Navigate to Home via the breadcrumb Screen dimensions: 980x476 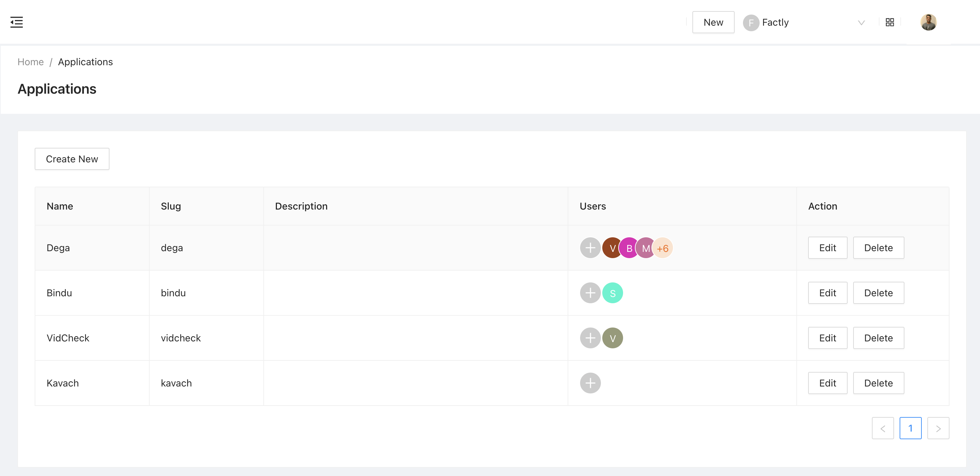(x=30, y=62)
